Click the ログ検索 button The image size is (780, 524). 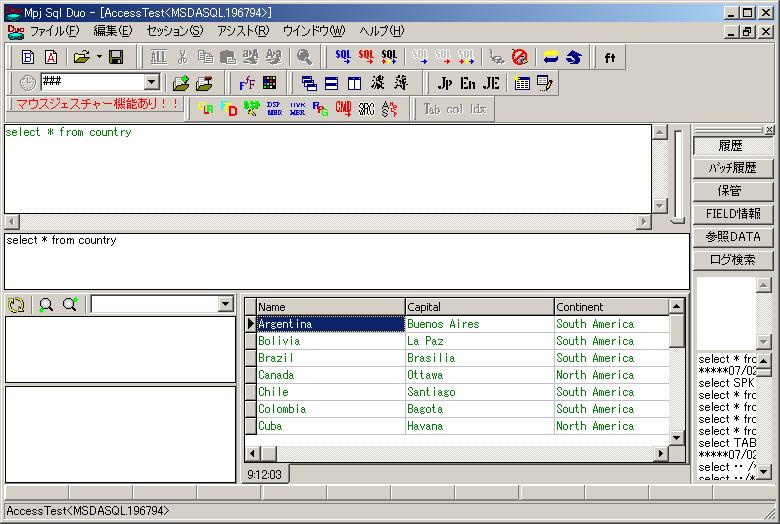click(733, 260)
